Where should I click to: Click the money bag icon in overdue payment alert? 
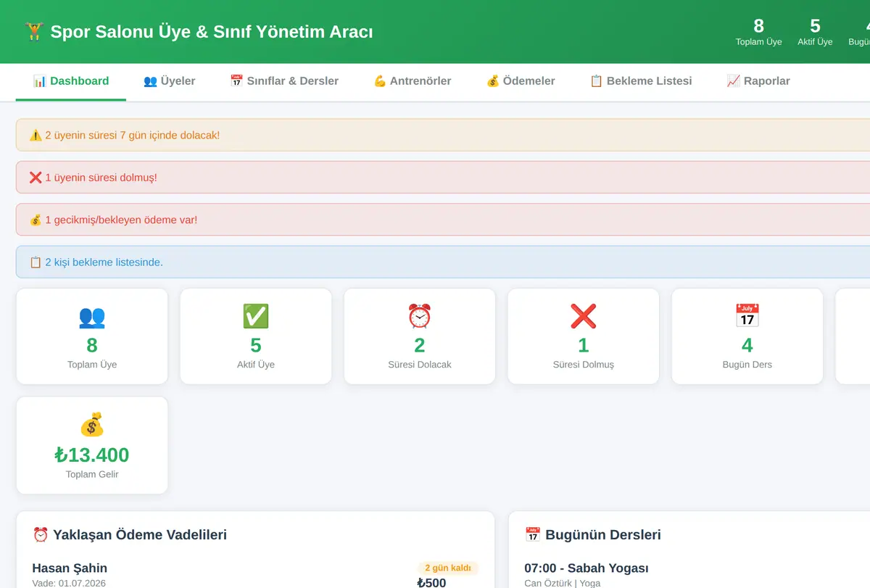pos(36,220)
